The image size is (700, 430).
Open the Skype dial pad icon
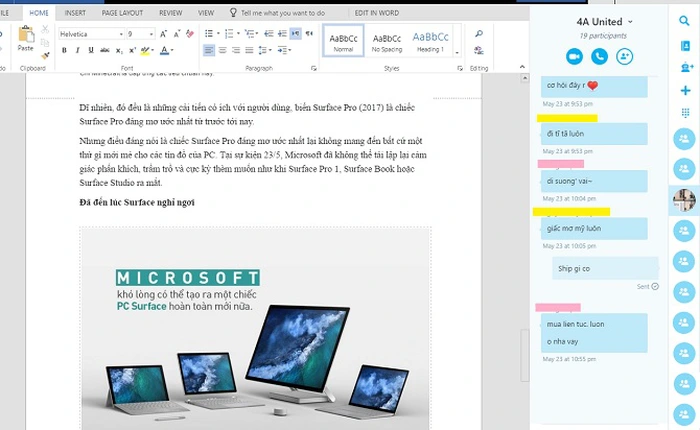[x=685, y=113]
